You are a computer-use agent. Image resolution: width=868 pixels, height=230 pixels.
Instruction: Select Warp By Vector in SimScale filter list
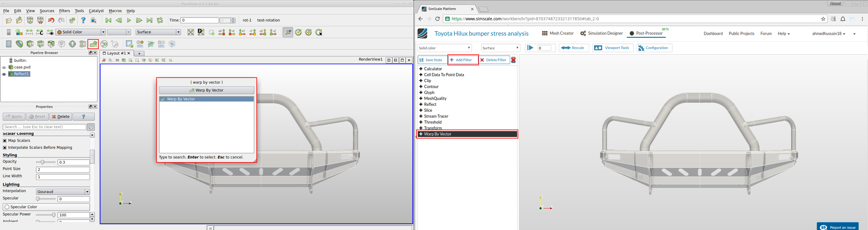467,134
